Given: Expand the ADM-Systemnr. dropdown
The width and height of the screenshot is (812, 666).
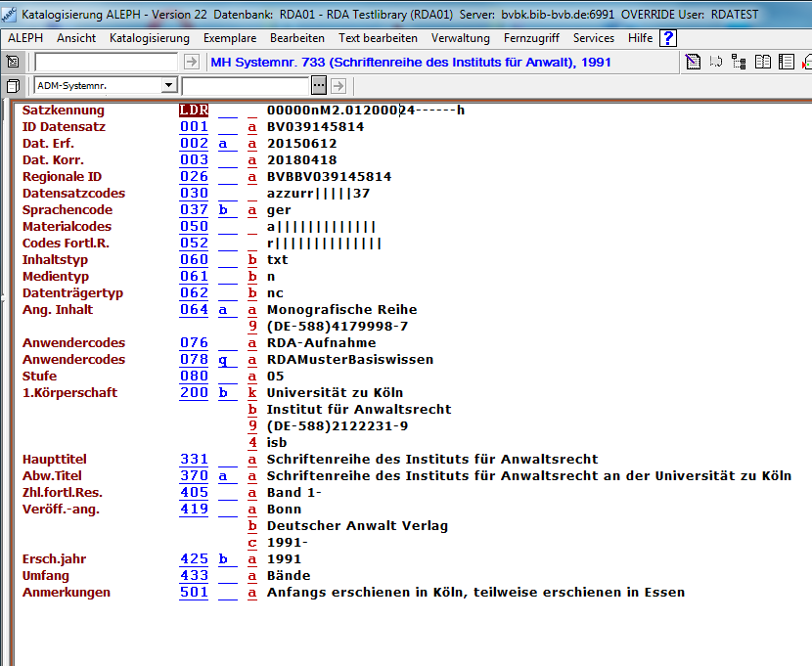Looking at the screenshot, I should tap(168, 86).
